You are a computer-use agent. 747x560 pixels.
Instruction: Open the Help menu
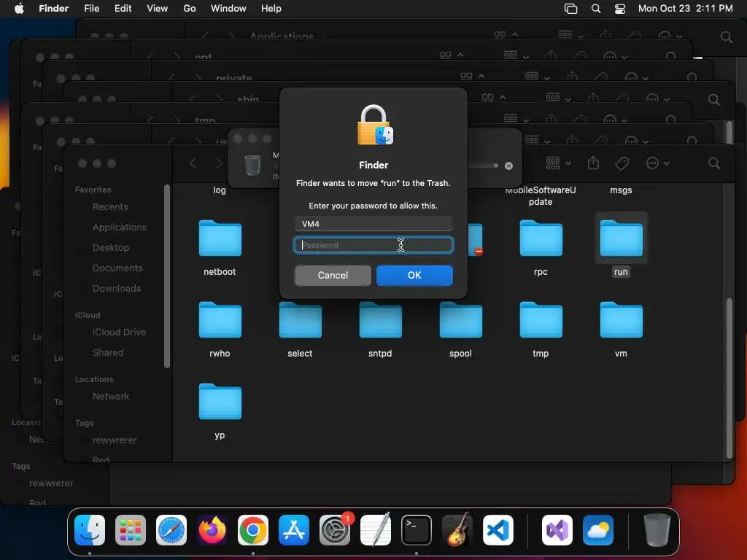(x=271, y=8)
